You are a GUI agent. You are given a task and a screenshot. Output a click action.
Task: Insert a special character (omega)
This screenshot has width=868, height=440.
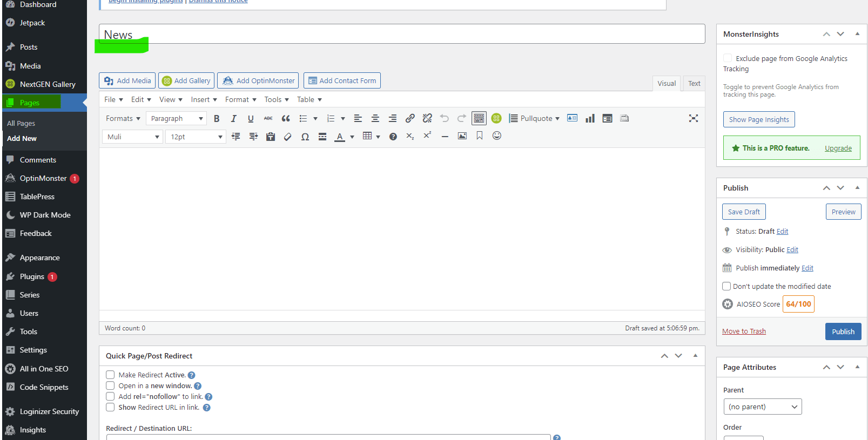click(x=305, y=137)
